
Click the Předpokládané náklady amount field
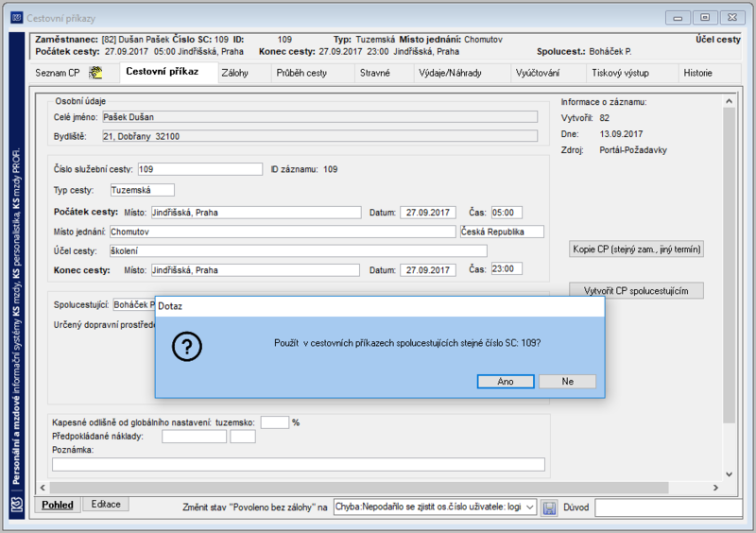[195, 437]
